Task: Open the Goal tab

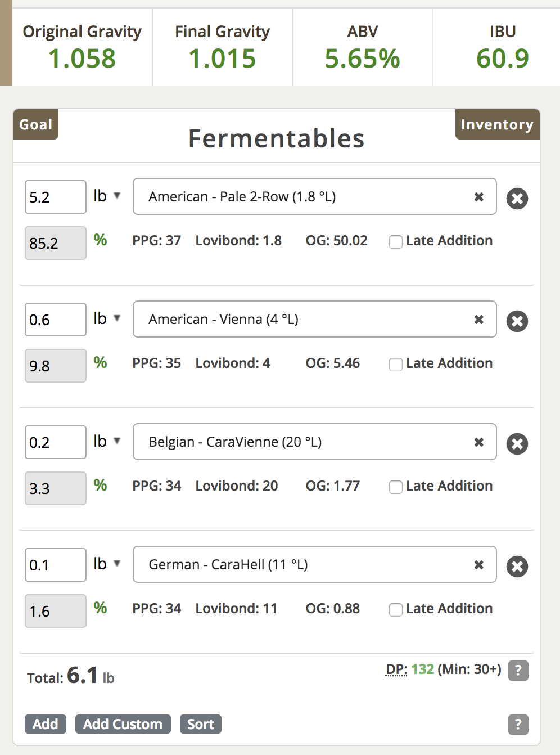Action: 36,124
